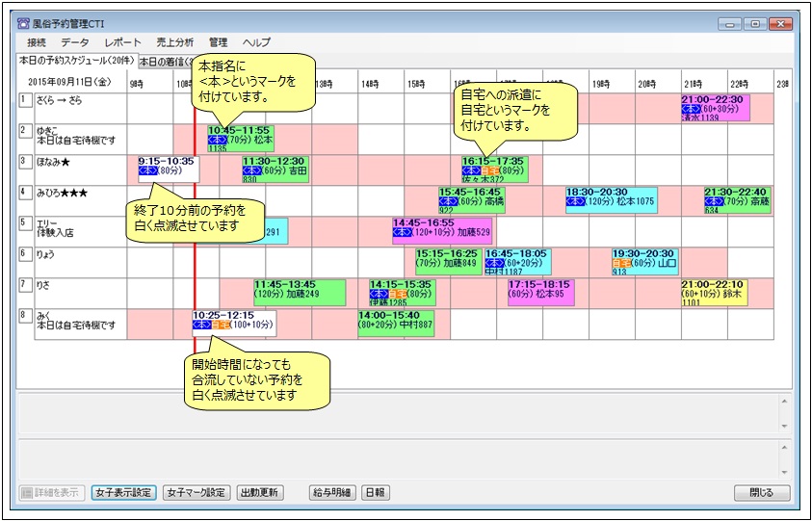Open the レポート menu
Image resolution: width=812 pixels, height=521 pixels.
pyautogui.click(x=122, y=42)
